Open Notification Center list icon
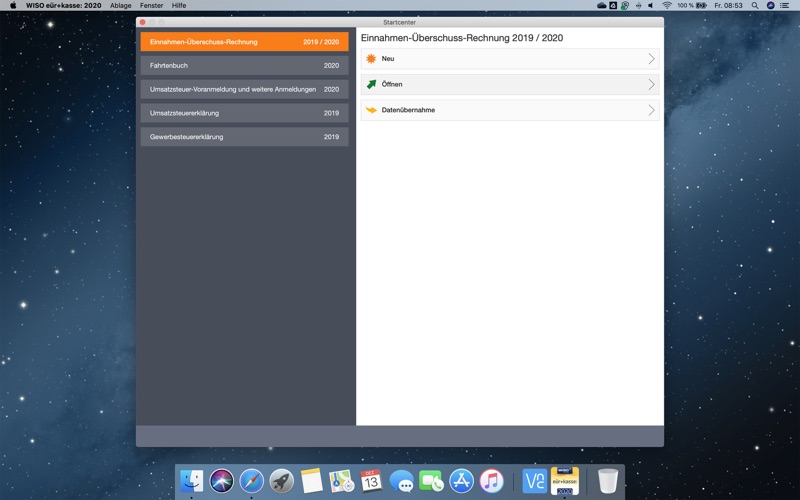Image resolution: width=800 pixels, height=500 pixels. (785, 5)
